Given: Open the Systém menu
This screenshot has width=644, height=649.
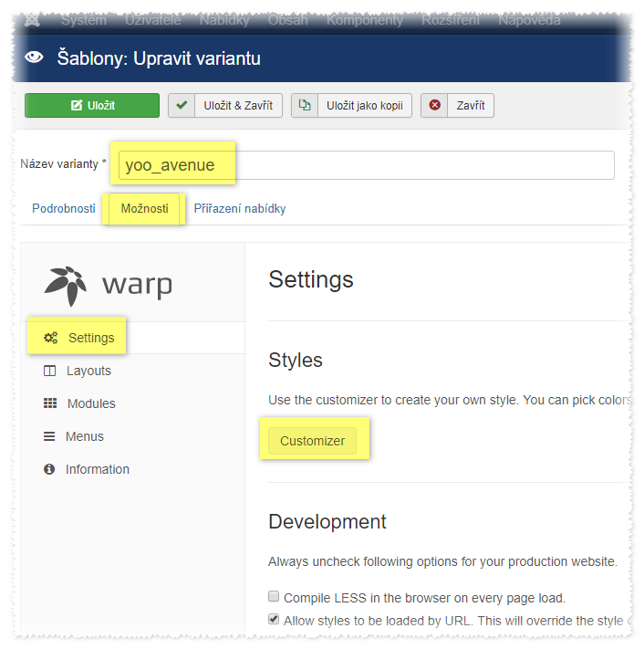Looking at the screenshot, I should tap(84, 20).
